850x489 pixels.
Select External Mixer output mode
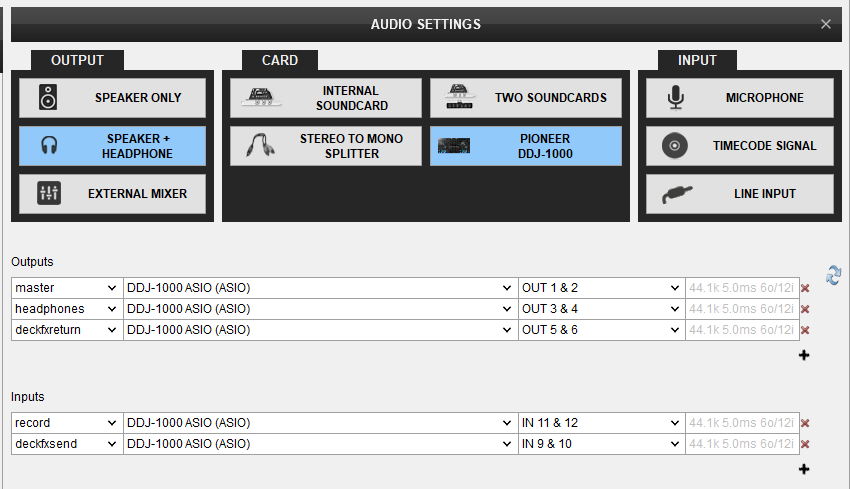(112, 194)
